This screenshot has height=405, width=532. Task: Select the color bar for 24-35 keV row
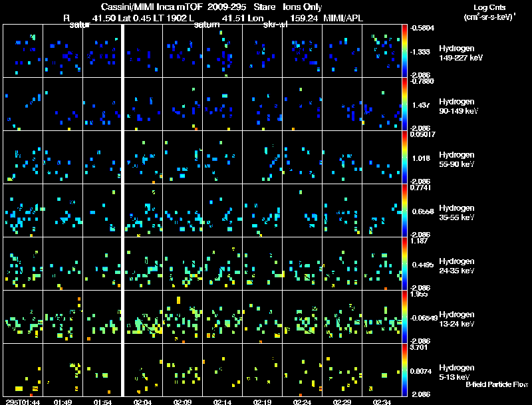[x=404, y=263]
